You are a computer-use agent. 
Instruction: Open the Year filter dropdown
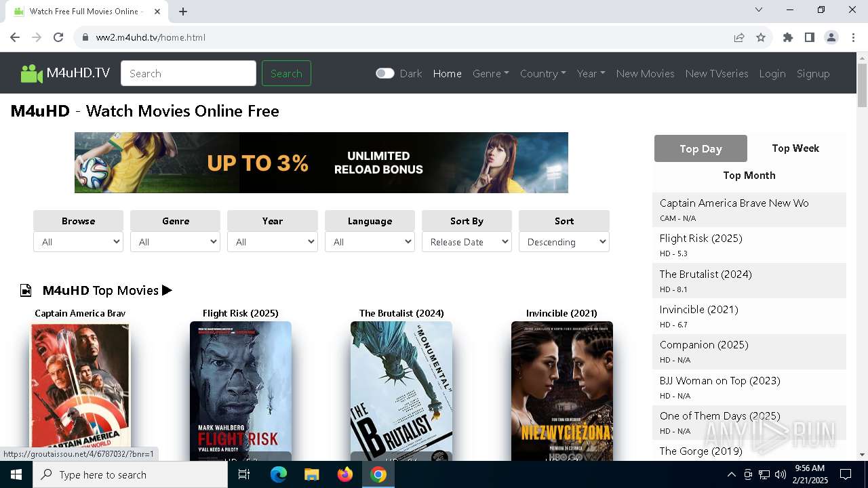[272, 242]
